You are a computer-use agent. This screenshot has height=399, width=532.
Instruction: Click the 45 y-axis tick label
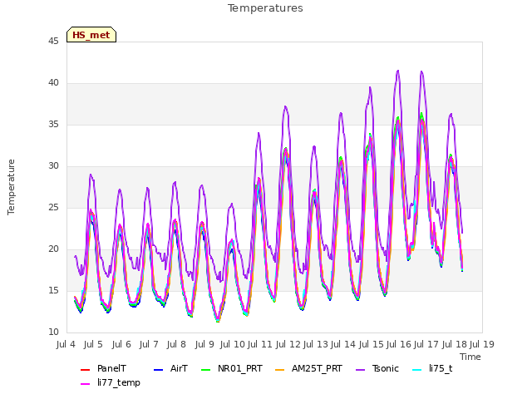[x=53, y=42]
